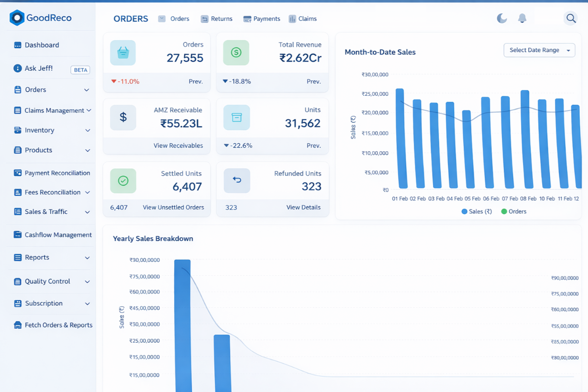588x392 pixels.
Task: Expand the Quality Control sidebar chevron
Action: (88, 281)
